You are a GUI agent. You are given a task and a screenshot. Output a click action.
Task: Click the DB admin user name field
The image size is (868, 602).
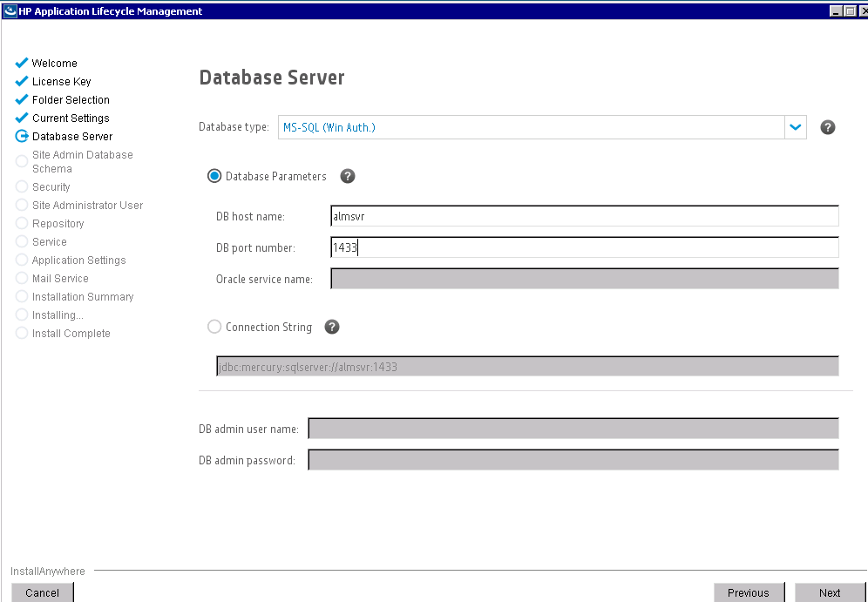[x=573, y=429]
